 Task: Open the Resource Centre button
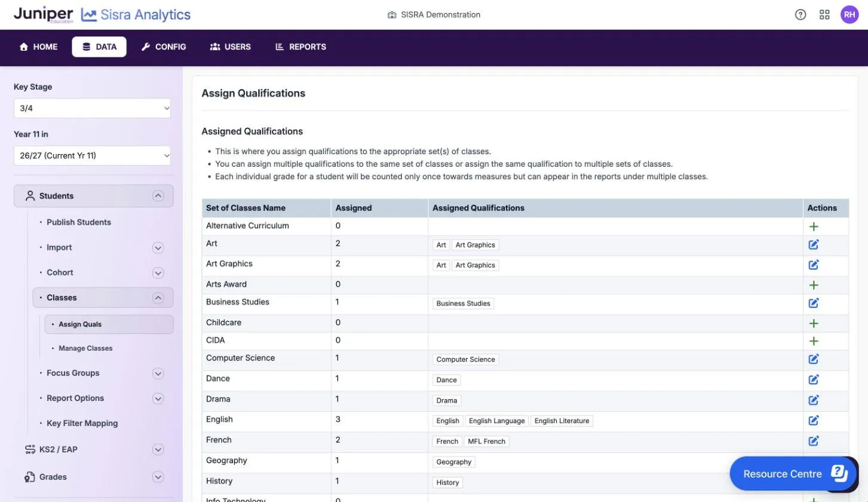(793, 474)
